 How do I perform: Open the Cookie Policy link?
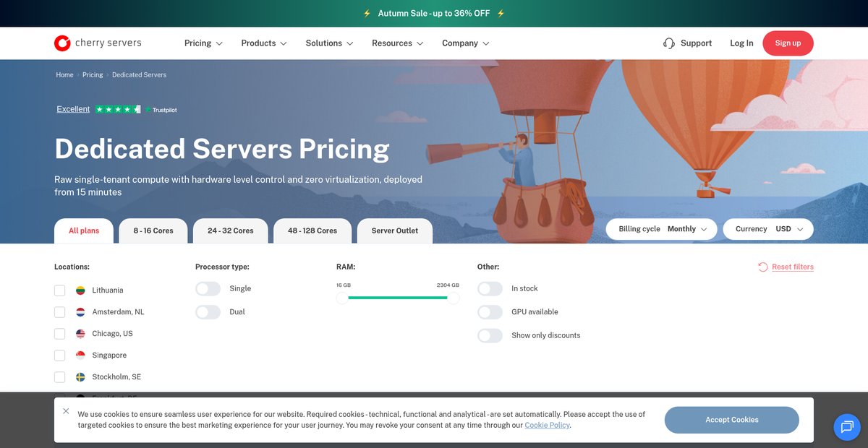coord(548,426)
